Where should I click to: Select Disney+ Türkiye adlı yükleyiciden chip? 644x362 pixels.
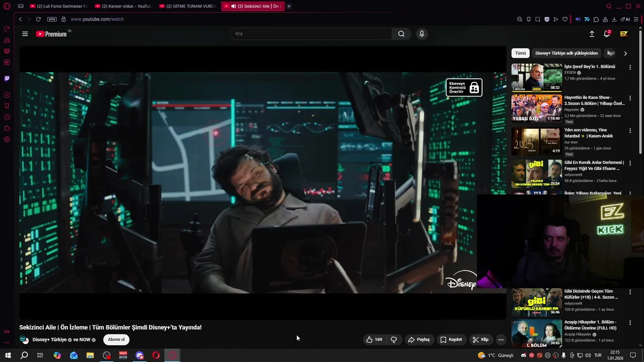tap(567, 53)
